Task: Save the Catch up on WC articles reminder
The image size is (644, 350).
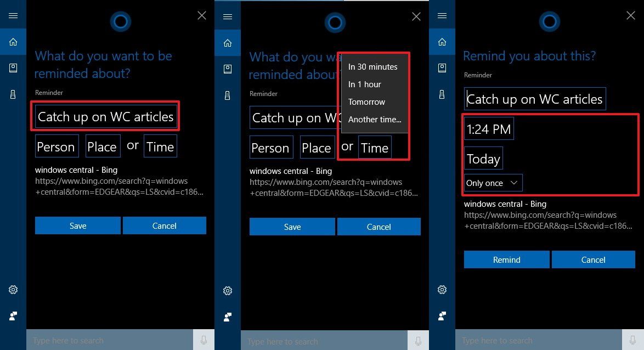Action: point(77,225)
